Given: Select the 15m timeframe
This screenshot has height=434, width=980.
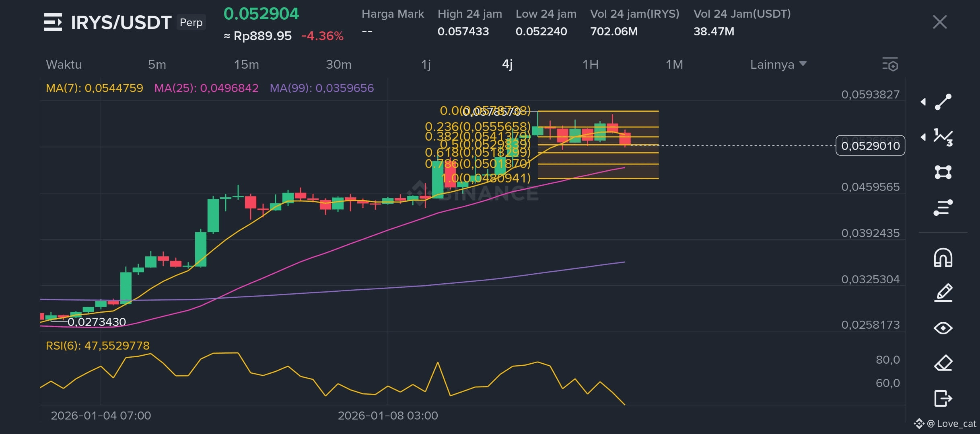Looking at the screenshot, I should (247, 64).
